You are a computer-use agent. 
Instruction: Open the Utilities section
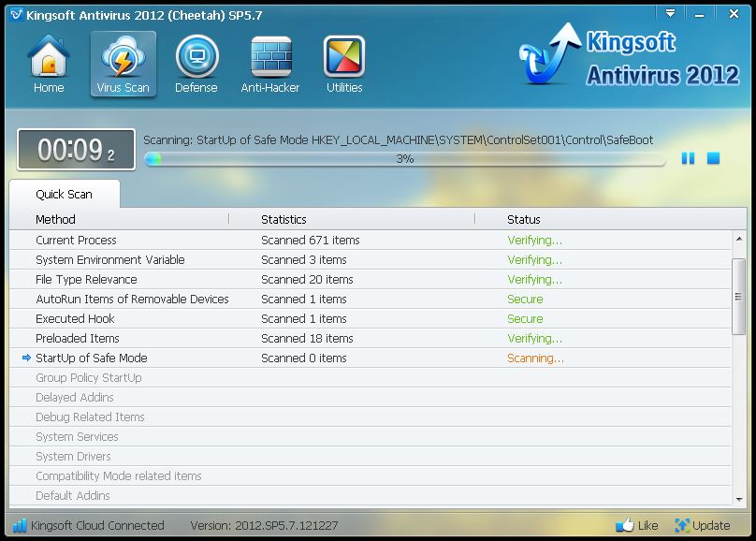344,65
